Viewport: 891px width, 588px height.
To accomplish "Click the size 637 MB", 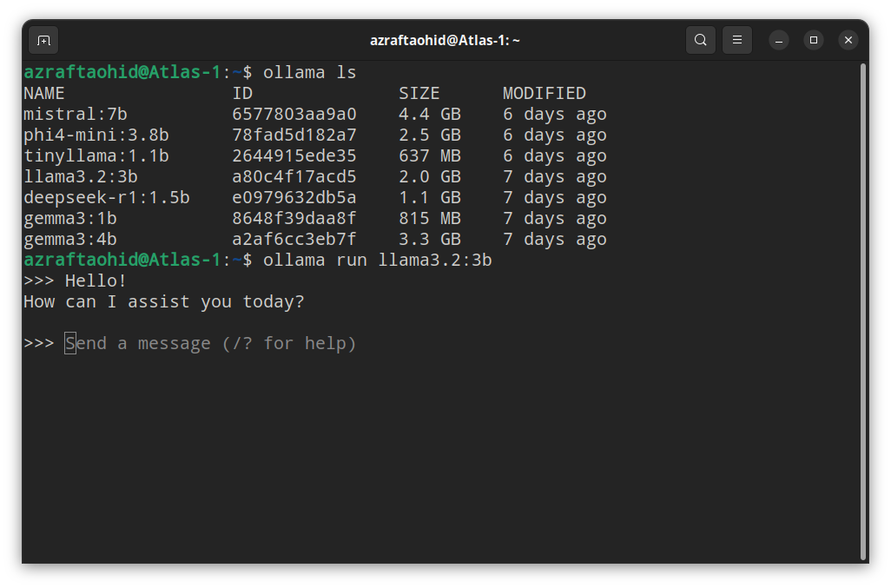I will (430, 156).
